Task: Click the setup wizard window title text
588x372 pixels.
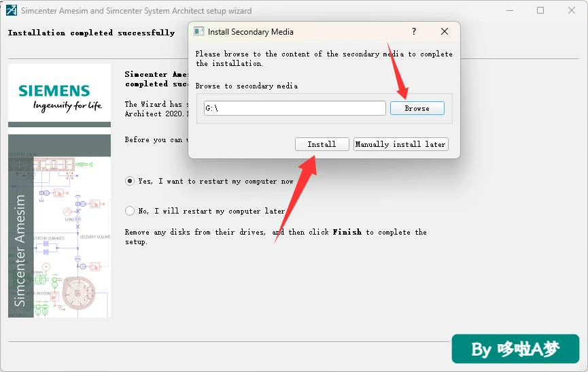Action: pos(136,11)
